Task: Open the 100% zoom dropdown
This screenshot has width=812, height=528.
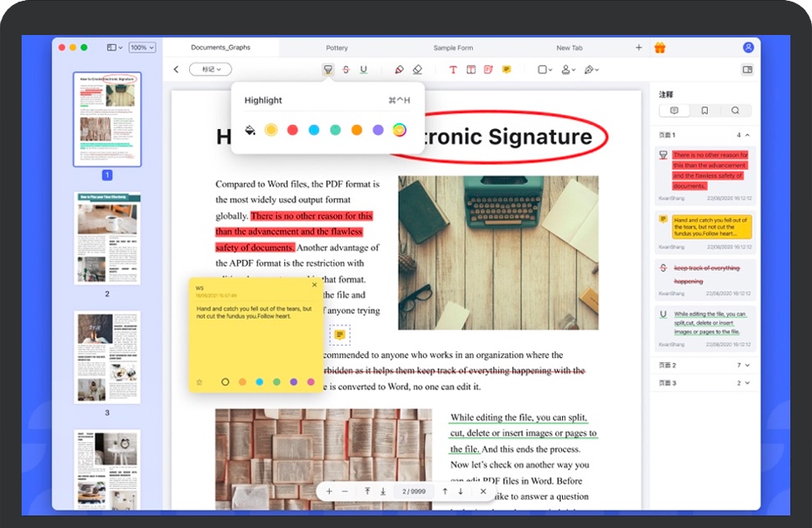Action: (x=142, y=47)
